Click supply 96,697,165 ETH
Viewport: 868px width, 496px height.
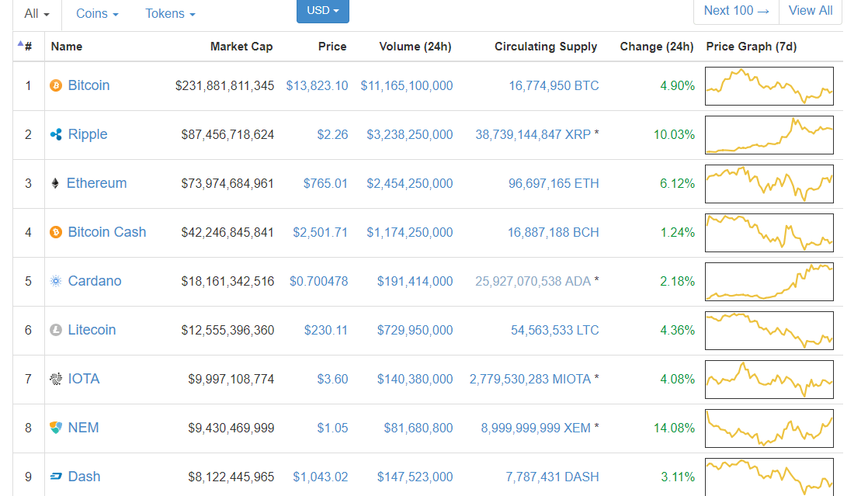pos(554,183)
